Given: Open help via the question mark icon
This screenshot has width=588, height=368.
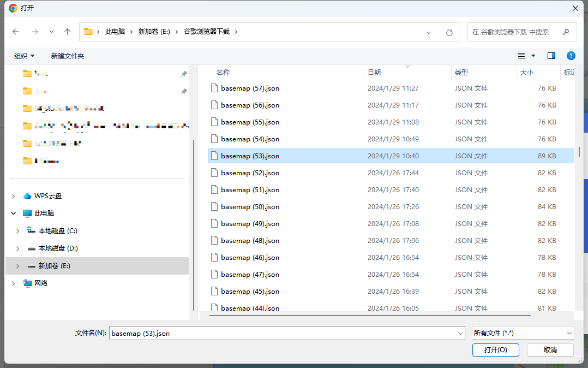Looking at the screenshot, I should (571, 55).
